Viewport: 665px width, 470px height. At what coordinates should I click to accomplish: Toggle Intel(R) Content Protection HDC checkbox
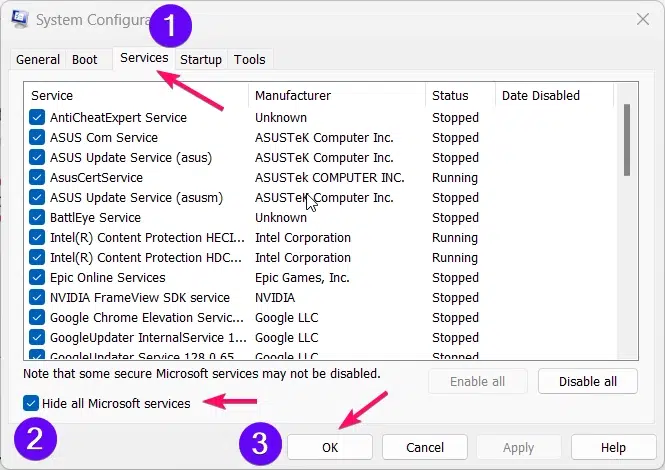(37, 257)
